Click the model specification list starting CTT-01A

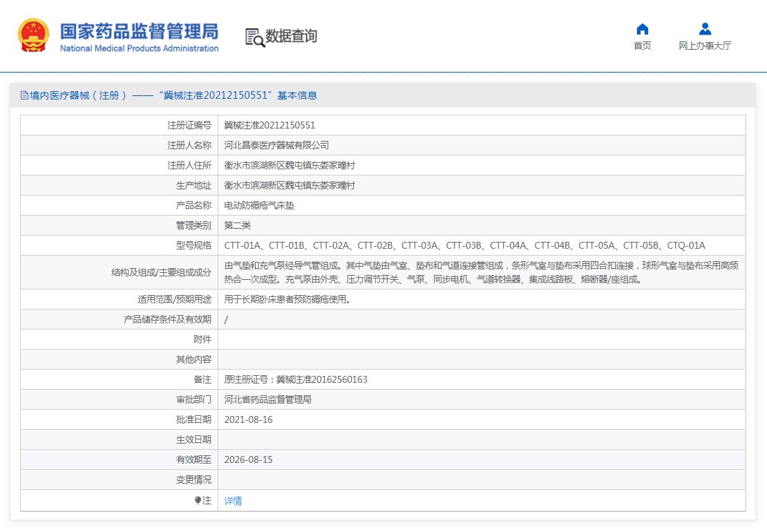(464, 245)
